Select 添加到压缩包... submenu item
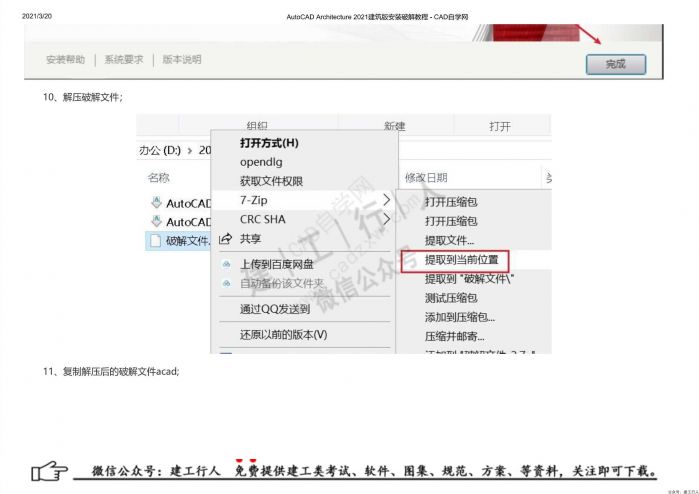699x494 pixels. pyautogui.click(x=460, y=317)
